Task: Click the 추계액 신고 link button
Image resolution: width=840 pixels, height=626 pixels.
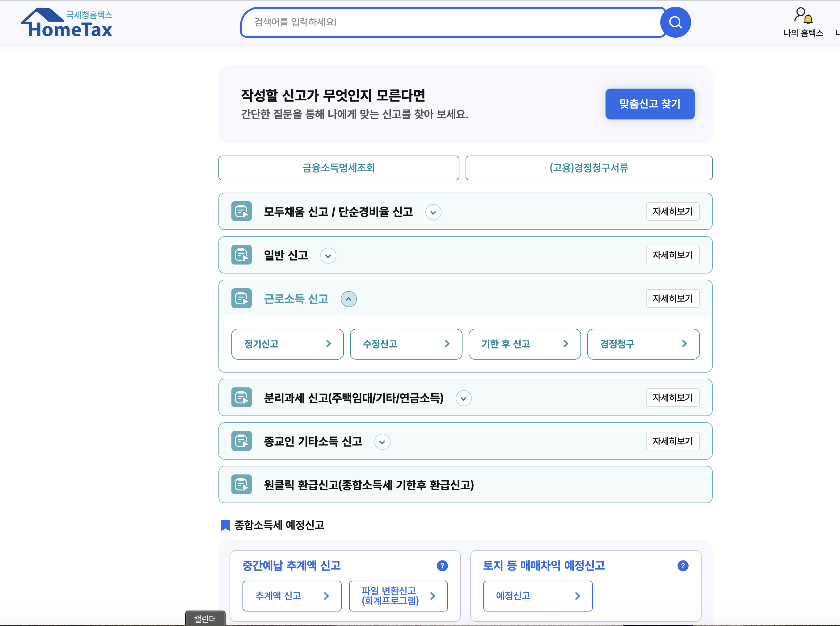Action: pyautogui.click(x=292, y=596)
